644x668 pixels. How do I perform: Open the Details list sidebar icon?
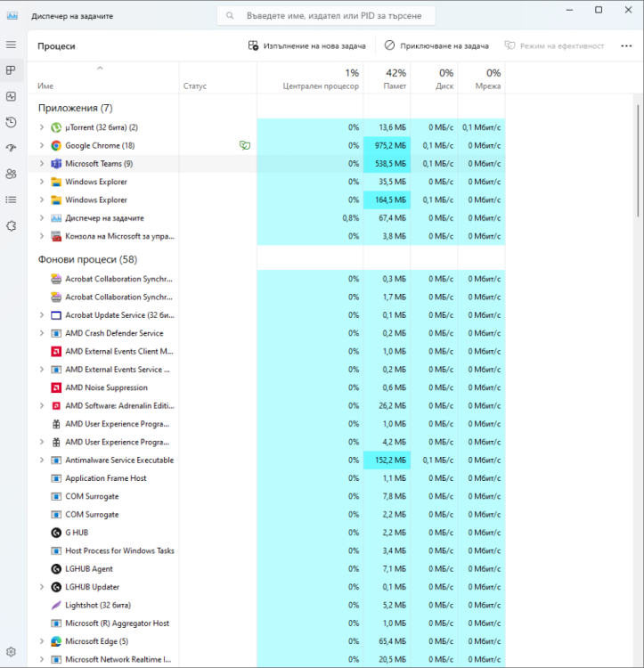pyautogui.click(x=11, y=200)
